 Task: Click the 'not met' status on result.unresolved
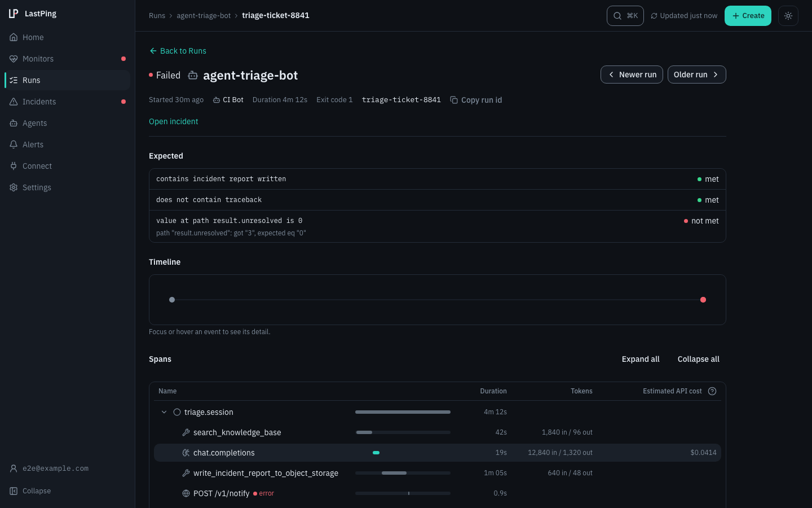click(x=701, y=221)
